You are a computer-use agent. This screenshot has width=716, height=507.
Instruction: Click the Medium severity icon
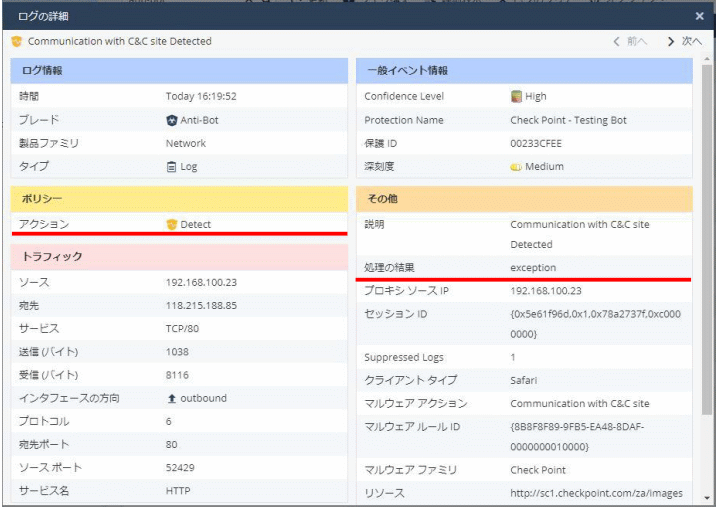tap(516, 167)
